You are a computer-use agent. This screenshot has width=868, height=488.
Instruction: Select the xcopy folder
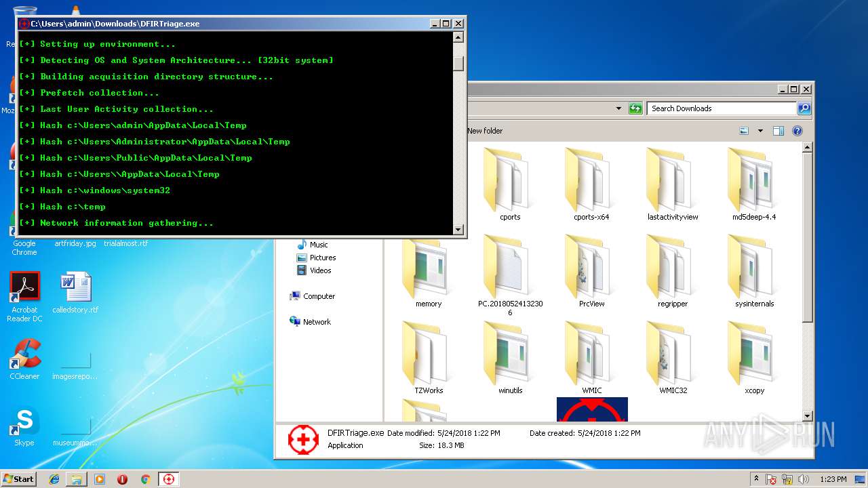coord(754,357)
